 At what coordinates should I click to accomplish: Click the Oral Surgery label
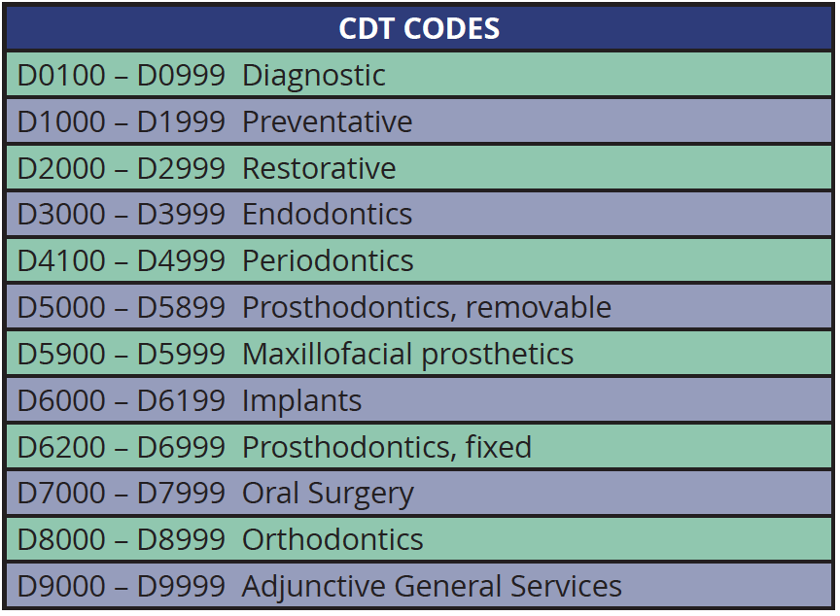328,494
